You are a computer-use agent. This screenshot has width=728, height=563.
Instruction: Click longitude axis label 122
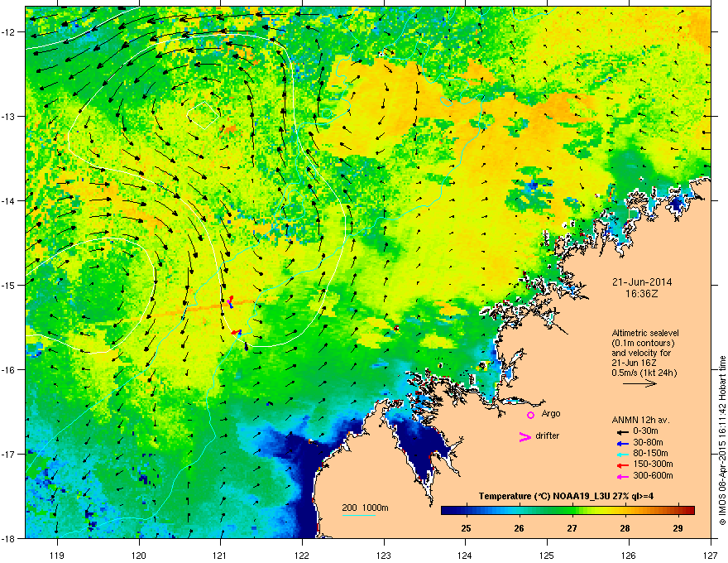[x=302, y=555]
